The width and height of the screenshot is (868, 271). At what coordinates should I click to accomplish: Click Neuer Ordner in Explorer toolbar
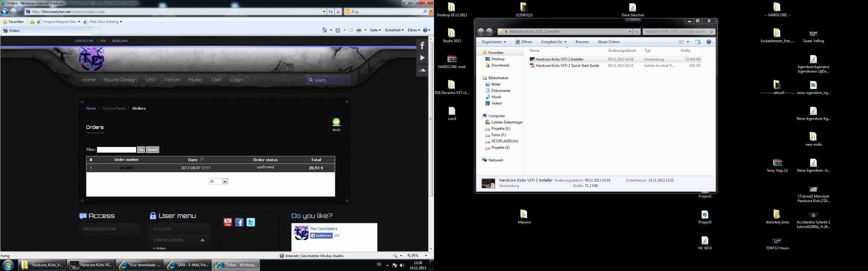[x=608, y=42]
